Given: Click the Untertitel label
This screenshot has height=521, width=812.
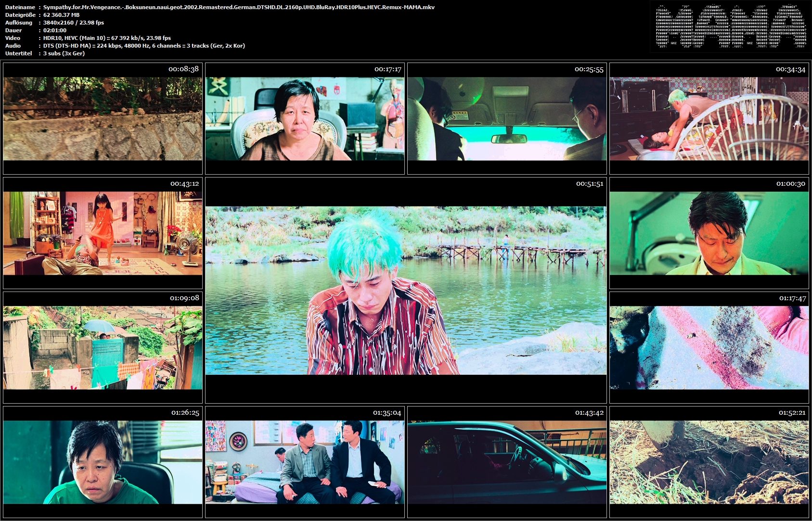Looking at the screenshot, I should pyautogui.click(x=18, y=53).
